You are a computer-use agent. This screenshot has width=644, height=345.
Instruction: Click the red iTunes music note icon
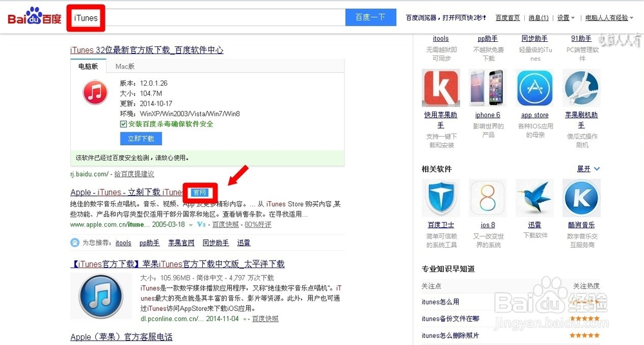click(95, 92)
